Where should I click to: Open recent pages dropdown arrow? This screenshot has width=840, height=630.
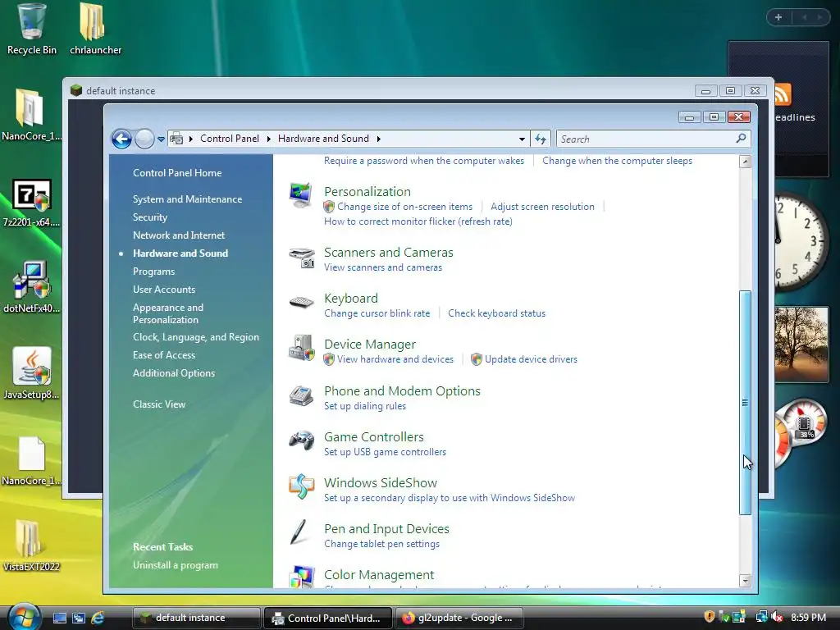pyautogui.click(x=161, y=139)
